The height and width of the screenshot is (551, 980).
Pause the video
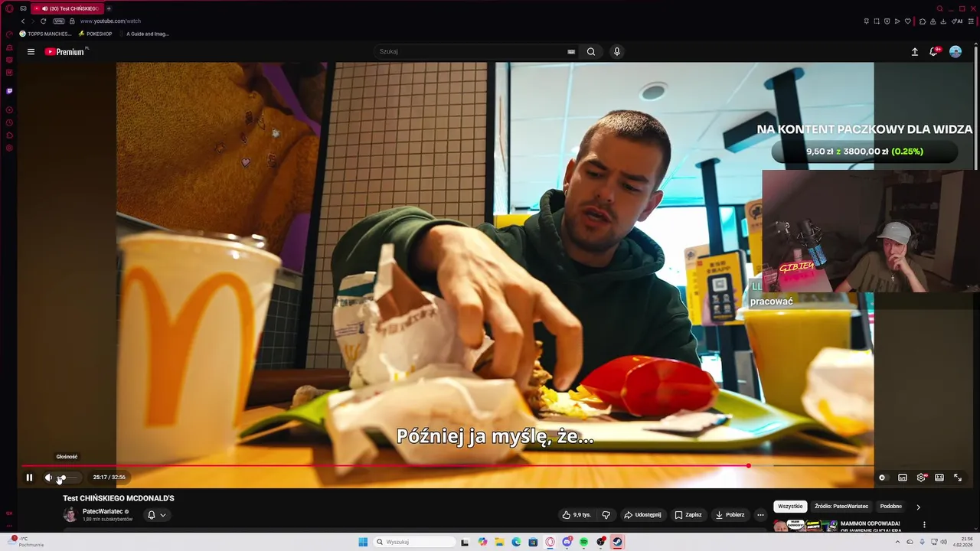tap(29, 478)
